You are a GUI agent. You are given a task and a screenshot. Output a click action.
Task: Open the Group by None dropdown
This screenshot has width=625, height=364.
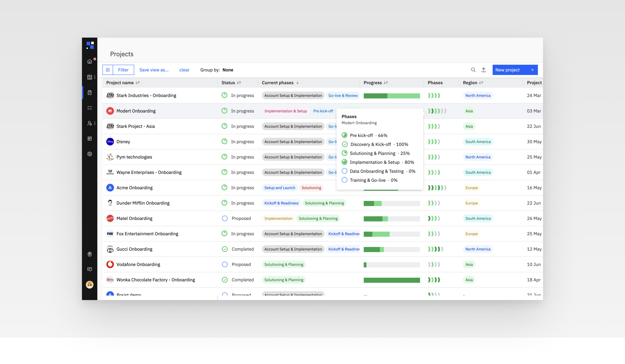click(227, 70)
